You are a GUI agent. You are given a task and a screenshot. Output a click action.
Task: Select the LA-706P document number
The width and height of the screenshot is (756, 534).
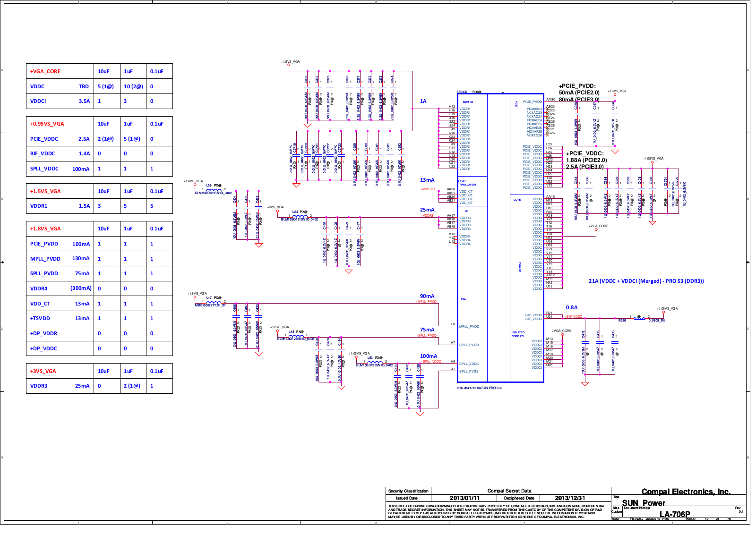[x=674, y=514]
